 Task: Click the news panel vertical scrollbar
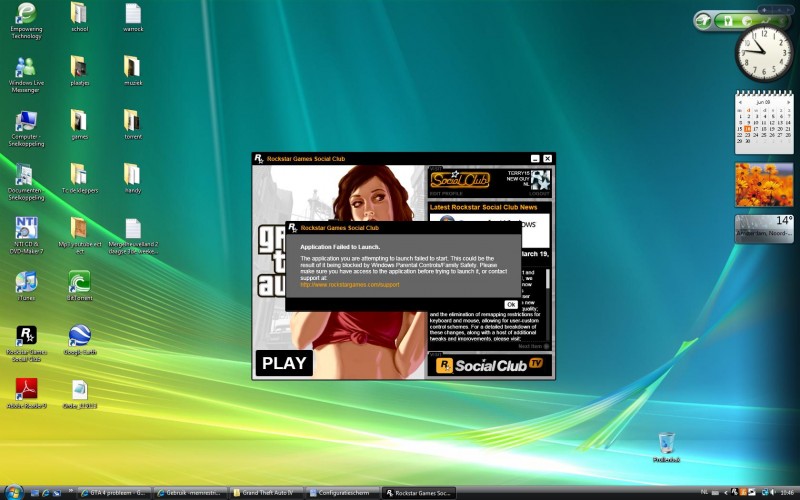[547, 304]
